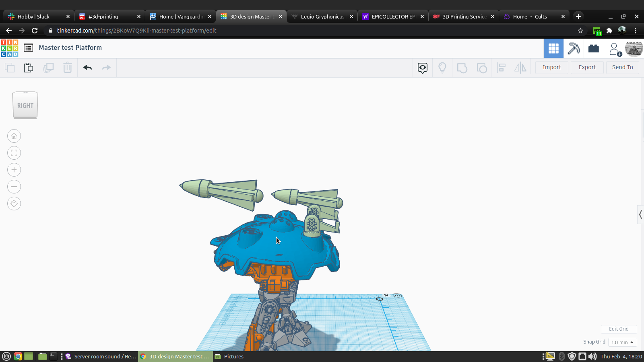Open the designs list icon beside the title

28,48
